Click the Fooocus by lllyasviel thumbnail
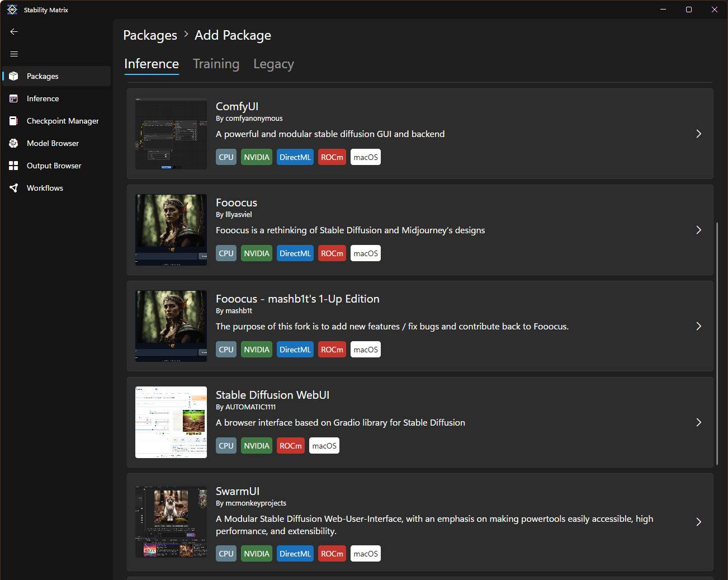The width and height of the screenshot is (728, 580). coord(171,230)
